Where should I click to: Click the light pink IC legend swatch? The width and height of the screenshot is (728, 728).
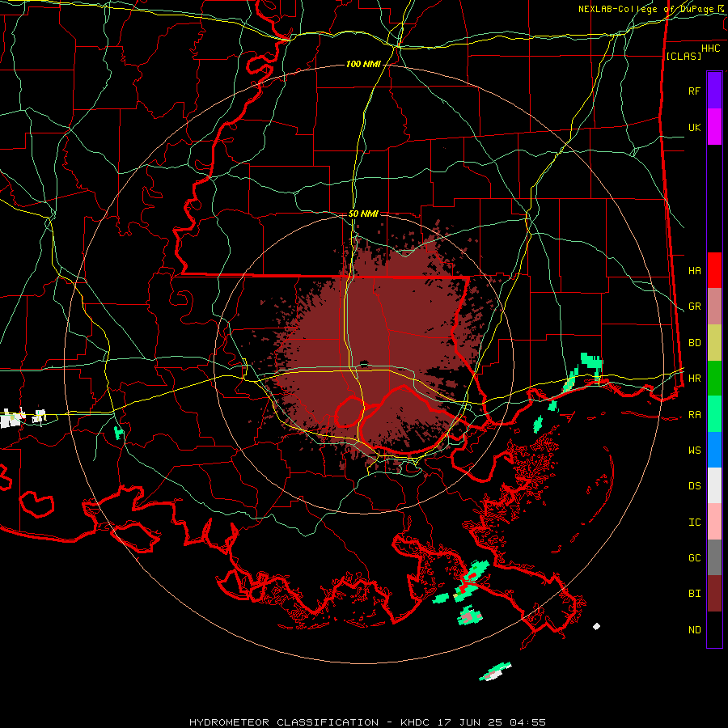714,522
